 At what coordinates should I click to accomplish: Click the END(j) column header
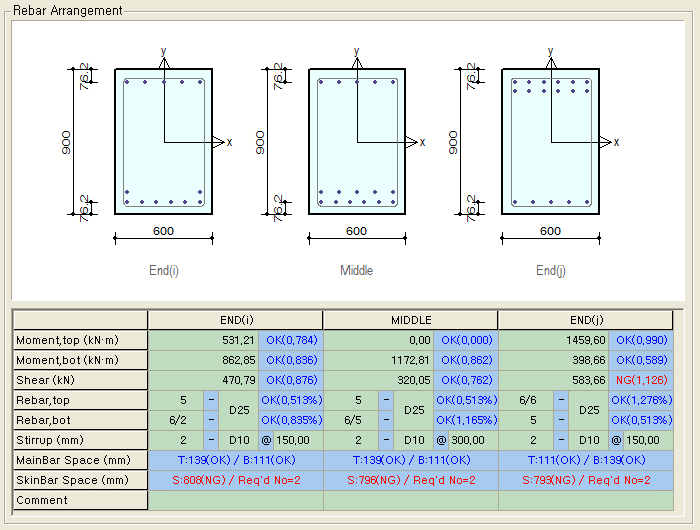(586, 320)
